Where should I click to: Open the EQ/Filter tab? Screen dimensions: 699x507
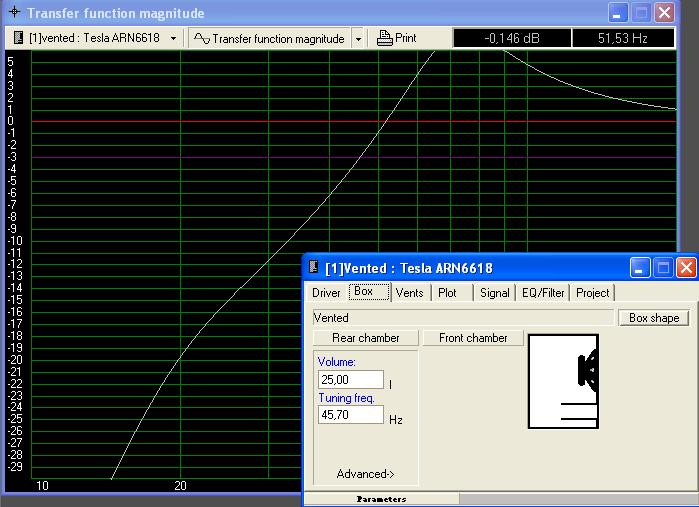coord(543,293)
